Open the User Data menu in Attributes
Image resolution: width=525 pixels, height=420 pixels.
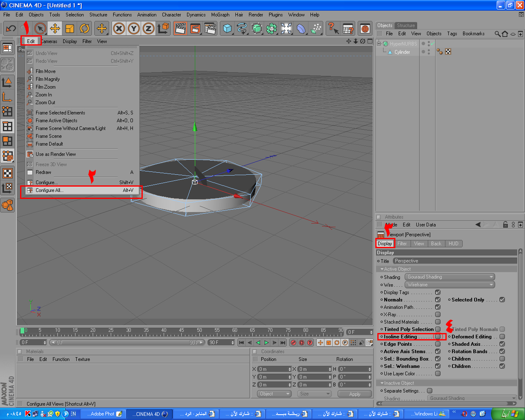tap(426, 225)
